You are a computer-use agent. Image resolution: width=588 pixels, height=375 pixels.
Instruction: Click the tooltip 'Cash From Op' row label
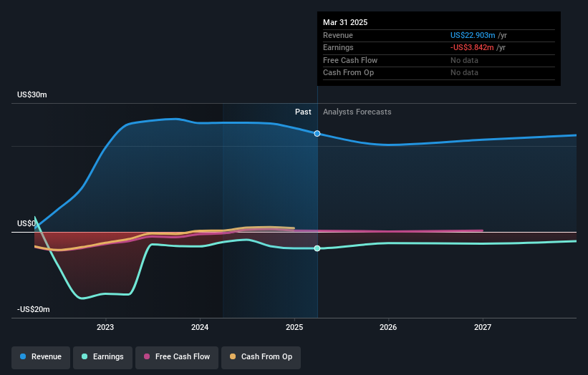click(348, 73)
